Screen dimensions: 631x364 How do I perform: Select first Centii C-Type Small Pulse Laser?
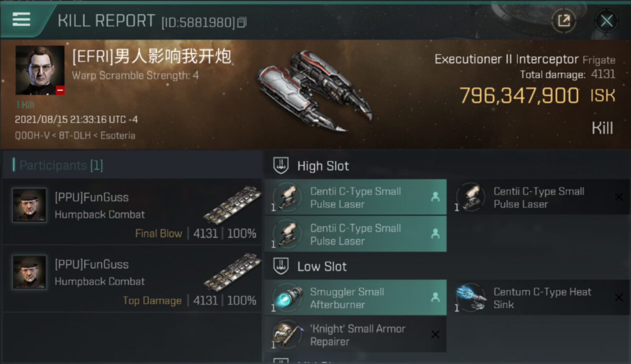356,197
